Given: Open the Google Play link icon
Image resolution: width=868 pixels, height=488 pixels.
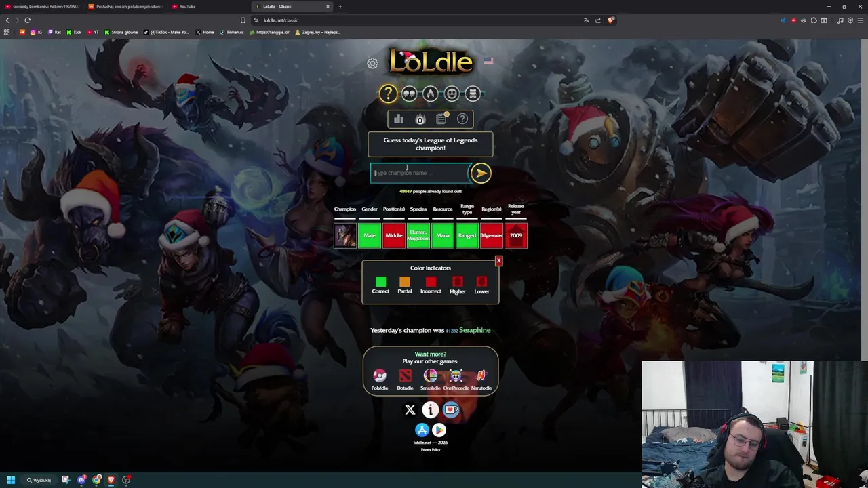Looking at the screenshot, I should [439, 430].
